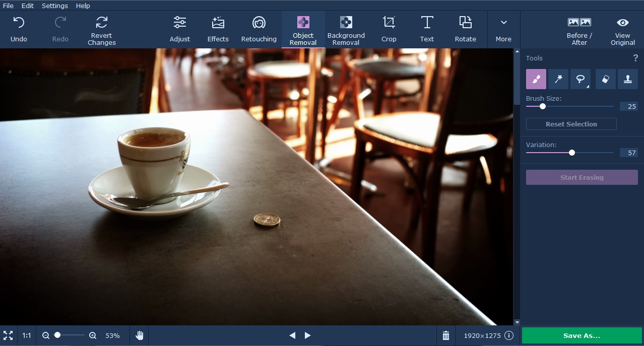The height and width of the screenshot is (346, 644).
Task: Click the Save As button
Action: click(582, 335)
